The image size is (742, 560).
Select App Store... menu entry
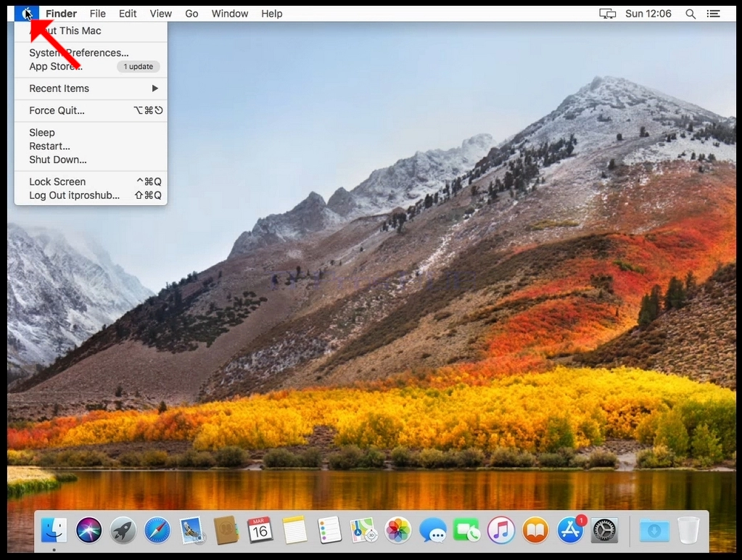pos(91,66)
